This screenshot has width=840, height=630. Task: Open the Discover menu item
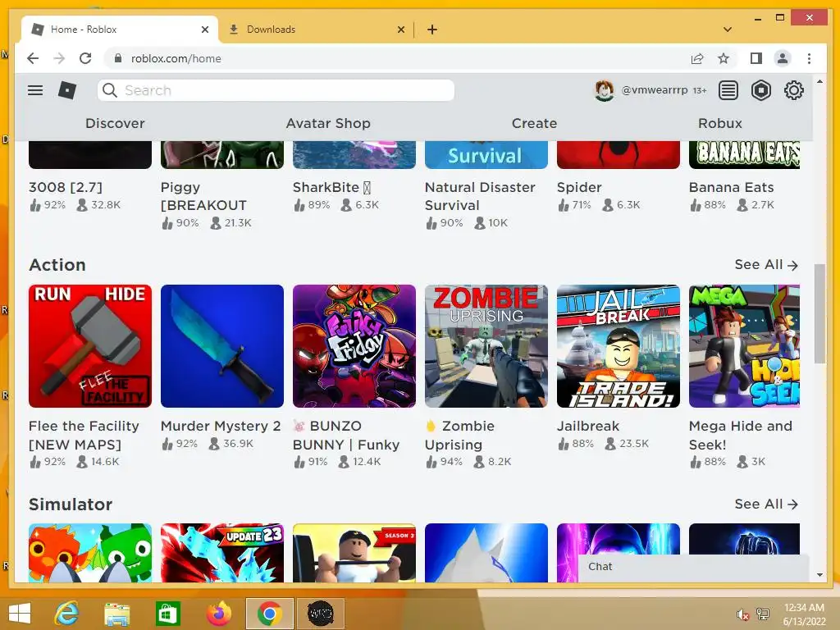click(115, 123)
